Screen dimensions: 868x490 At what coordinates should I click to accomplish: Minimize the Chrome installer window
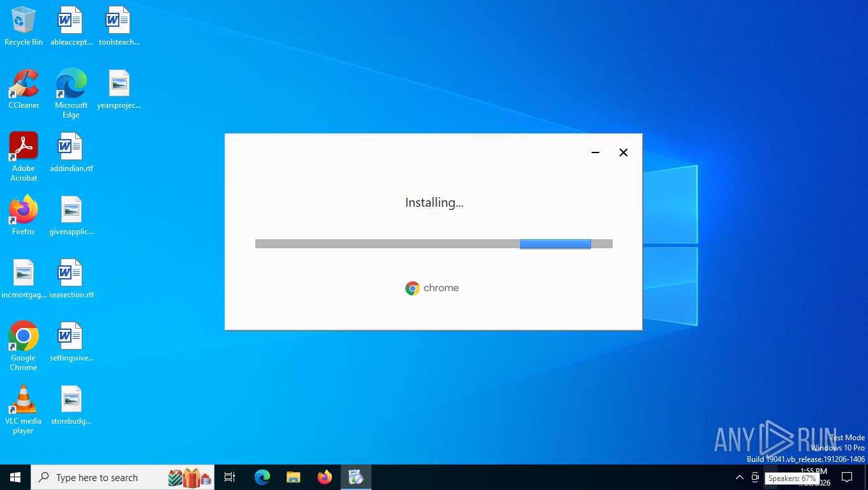coord(595,152)
